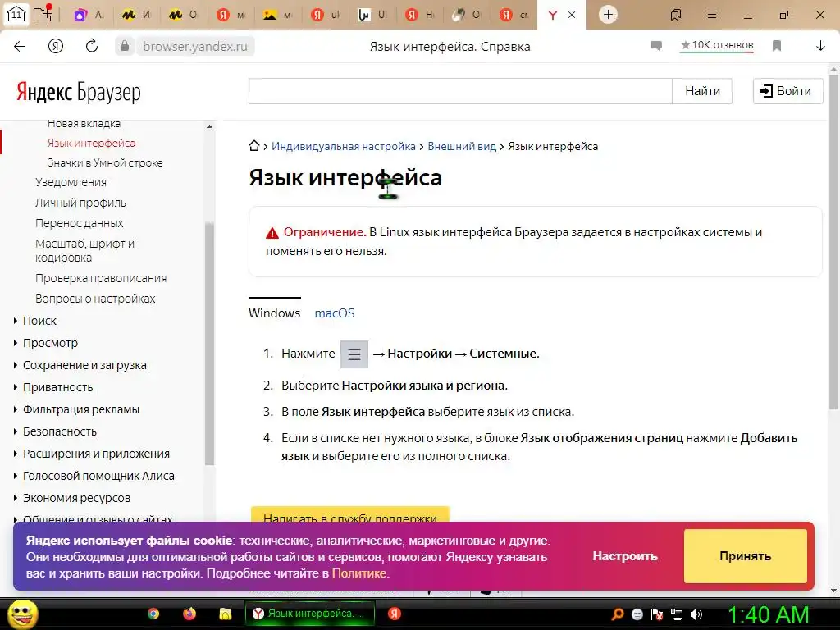Open site reviews comment bubble icon
This screenshot has height=630, width=840.
655,46
